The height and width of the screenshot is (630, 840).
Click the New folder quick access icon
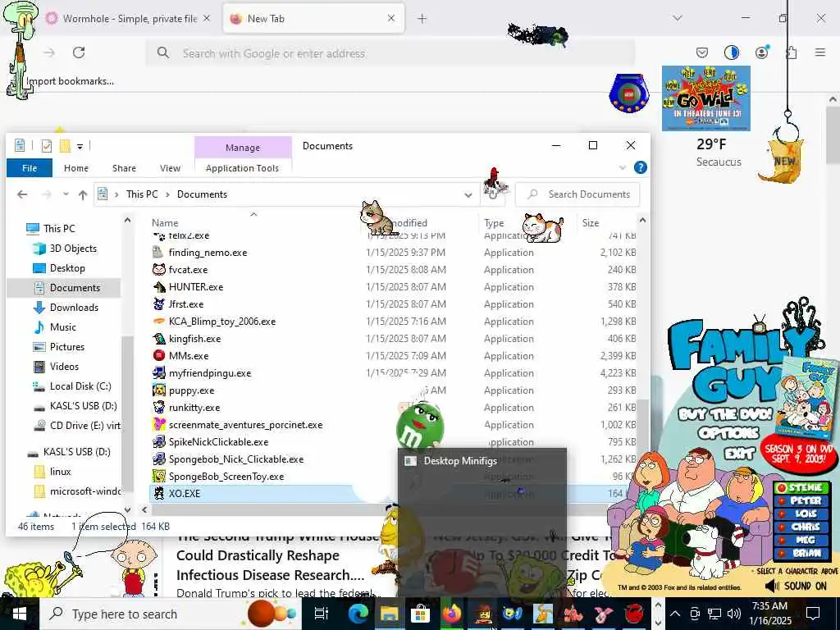click(x=65, y=146)
